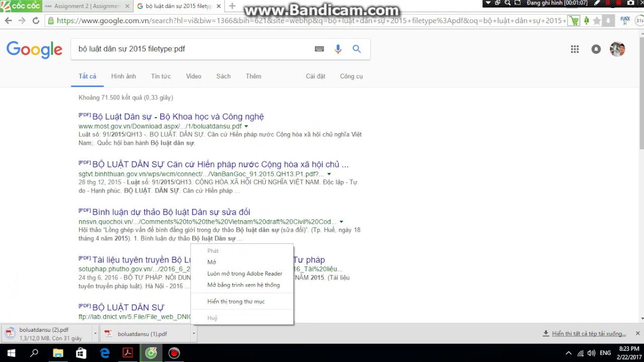Viewport: 644px width, 362px height.
Task: Show hidden system tray icons
Action: pos(569,353)
